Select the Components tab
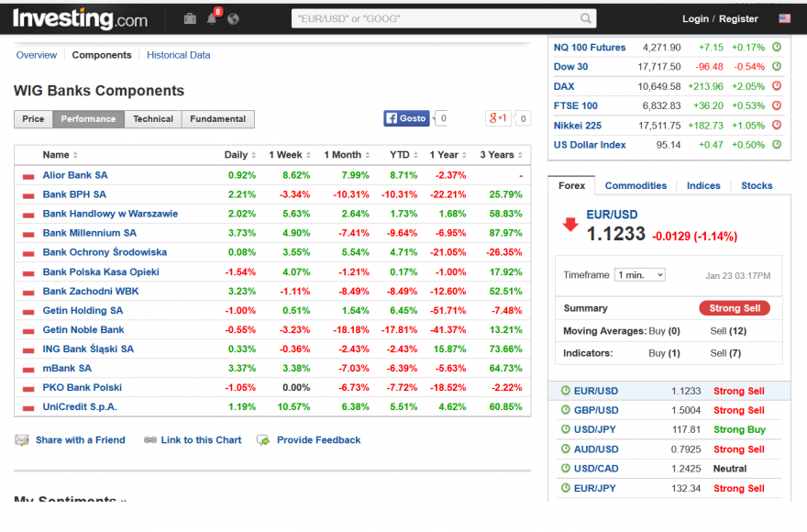 (x=102, y=55)
